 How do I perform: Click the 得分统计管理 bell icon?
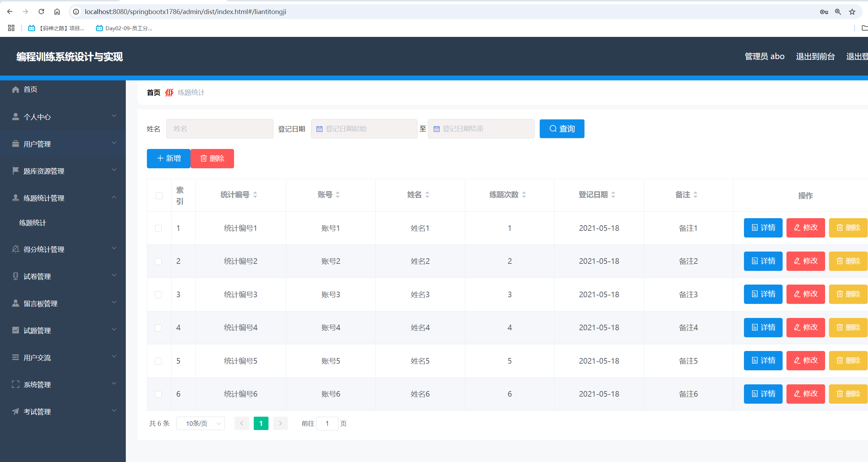(x=15, y=249)
